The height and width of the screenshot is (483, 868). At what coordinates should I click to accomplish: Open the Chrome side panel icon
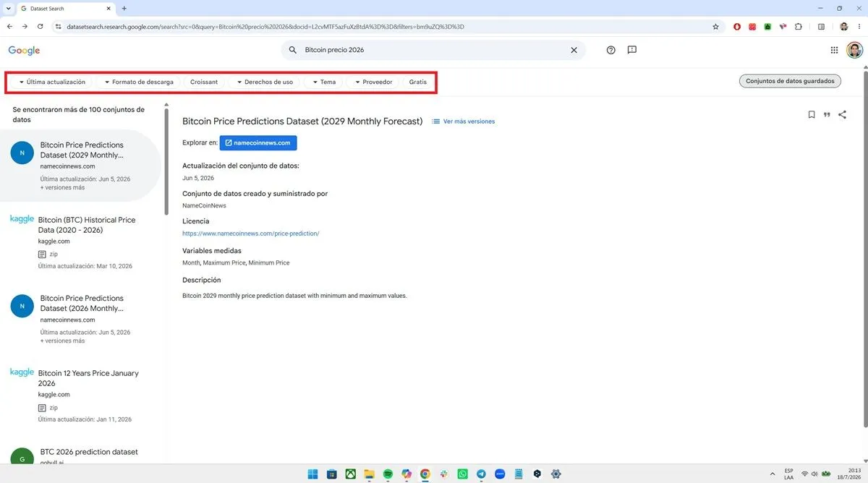point(821,27)
